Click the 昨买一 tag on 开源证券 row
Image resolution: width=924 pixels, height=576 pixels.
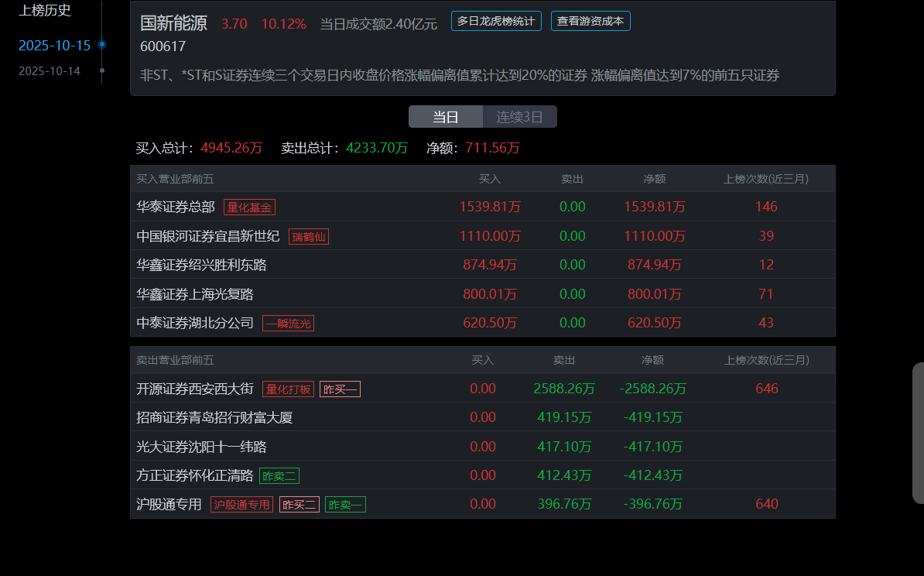click(x=340, y=389)
